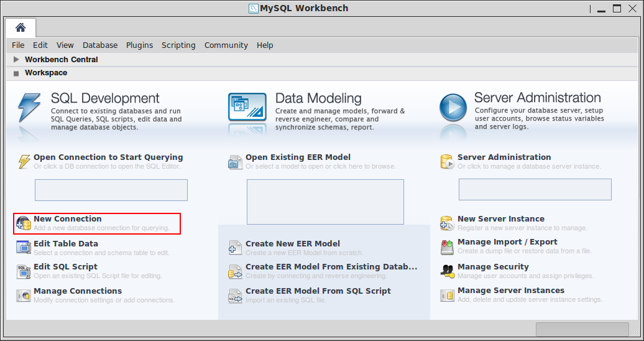Click the Edit SQL Script icon
644x341 pixels.
(x=24, y=271)
